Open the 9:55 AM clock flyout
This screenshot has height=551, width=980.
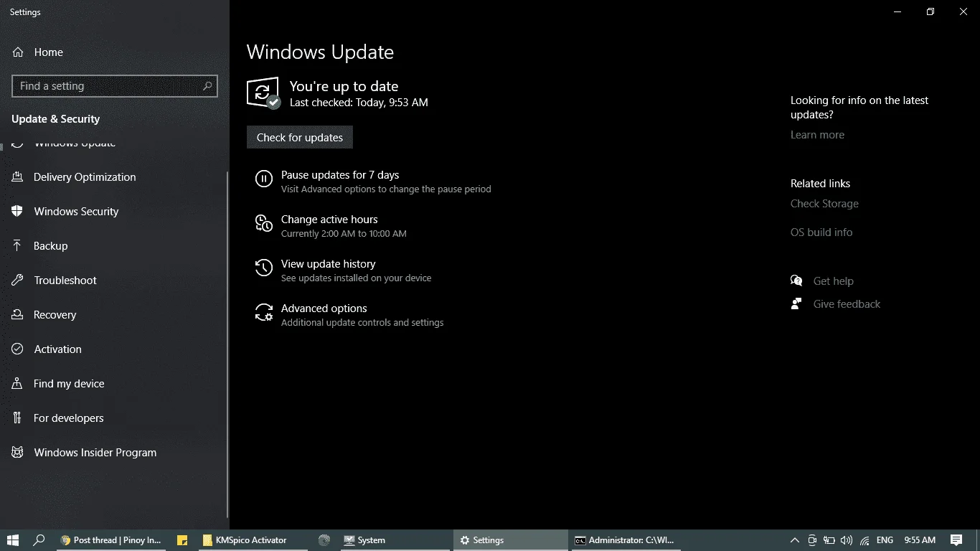[x=920, y=540]
